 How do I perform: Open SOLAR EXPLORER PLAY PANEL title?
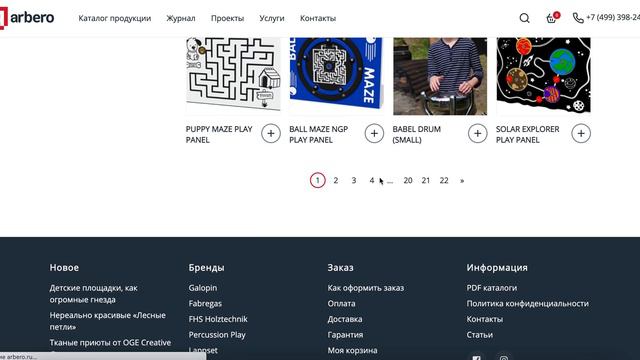pyautogui.click(x=527, y=134)
